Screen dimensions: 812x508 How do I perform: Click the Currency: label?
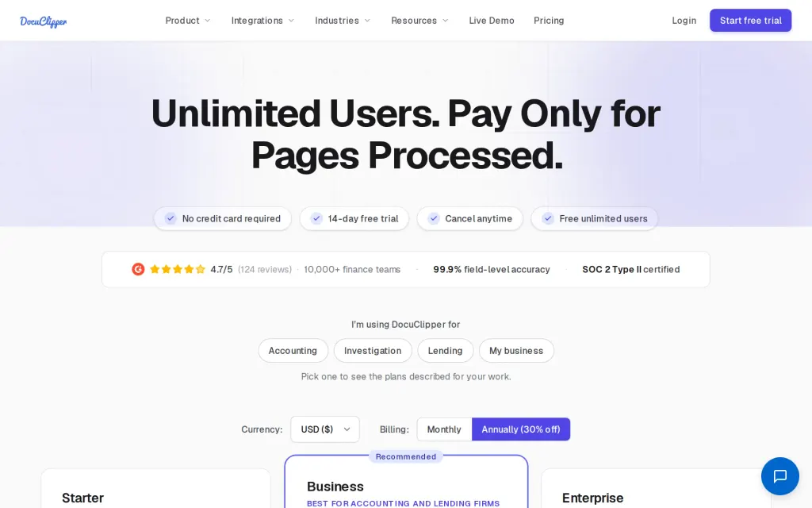[262, 429]
